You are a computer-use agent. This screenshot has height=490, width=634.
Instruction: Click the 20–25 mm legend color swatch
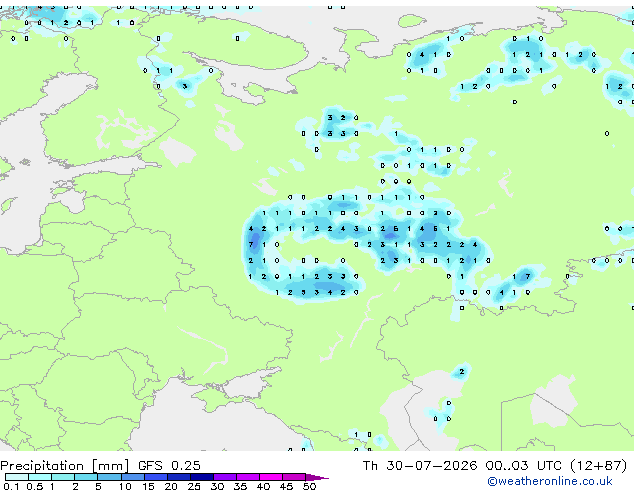tap(179, 477)
